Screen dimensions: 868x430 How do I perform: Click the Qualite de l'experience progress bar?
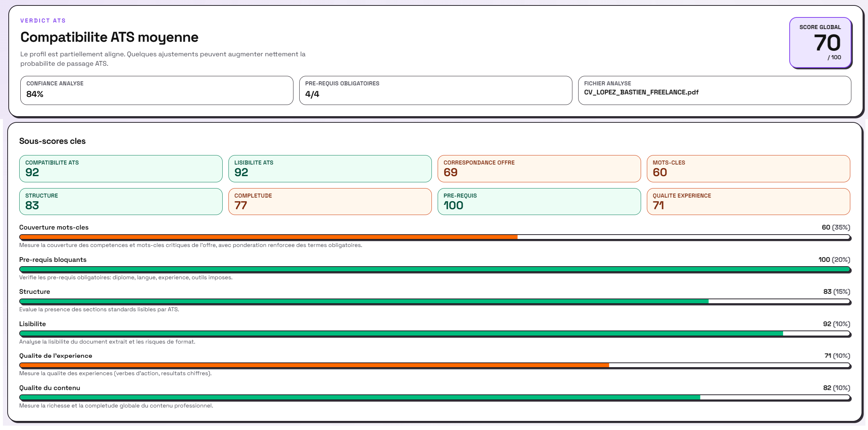(x=435, y=365)
